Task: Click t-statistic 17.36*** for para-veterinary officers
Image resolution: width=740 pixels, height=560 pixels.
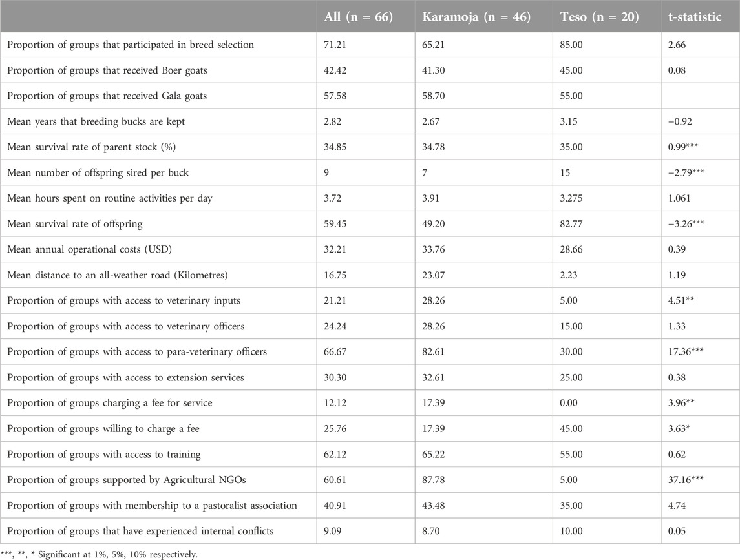Action: point(686,351)
